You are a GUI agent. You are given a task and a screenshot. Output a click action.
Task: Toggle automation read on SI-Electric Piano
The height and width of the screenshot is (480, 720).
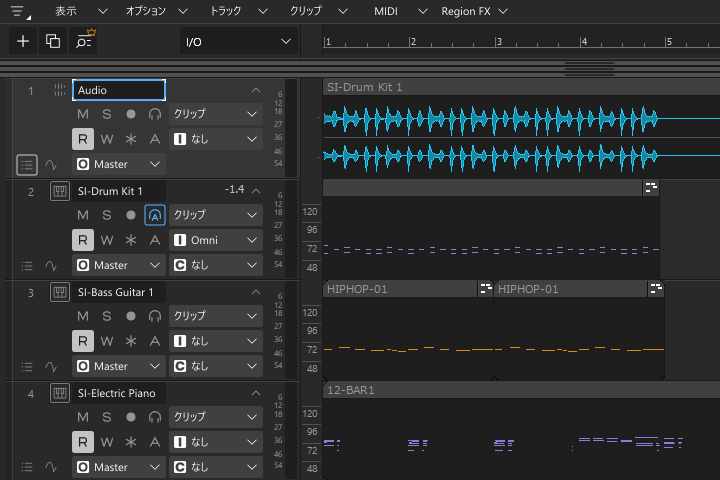click(x=83, y=442)
